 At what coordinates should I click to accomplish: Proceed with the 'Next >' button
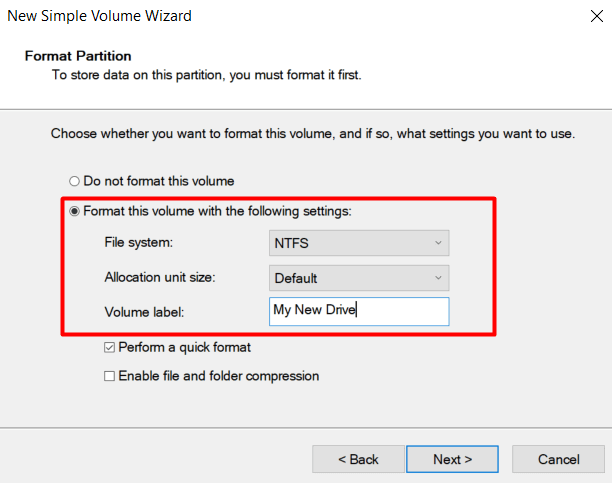pos(452,459)
